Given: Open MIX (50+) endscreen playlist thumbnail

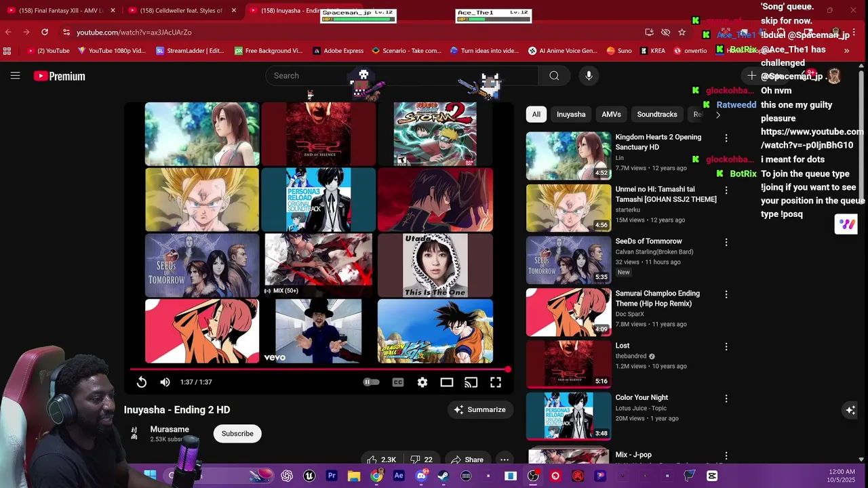Looking at the screenshot, I should click(x=318, y=265).
